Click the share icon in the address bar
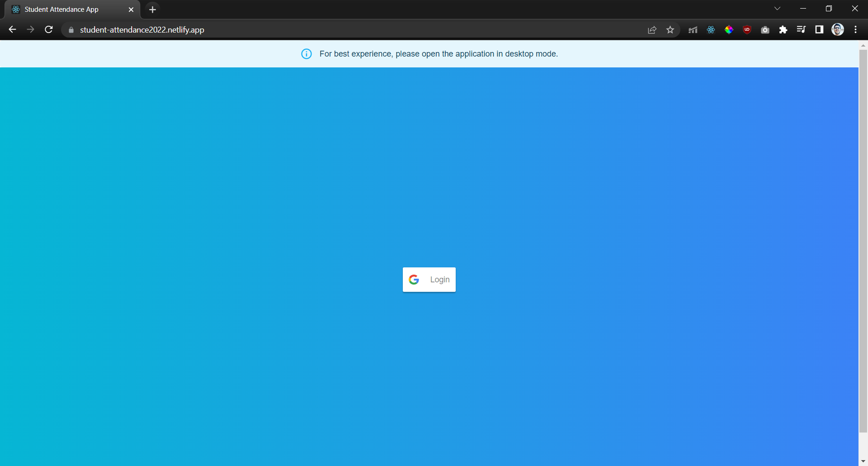The image size is (868, 466). [x=651, y=29]
